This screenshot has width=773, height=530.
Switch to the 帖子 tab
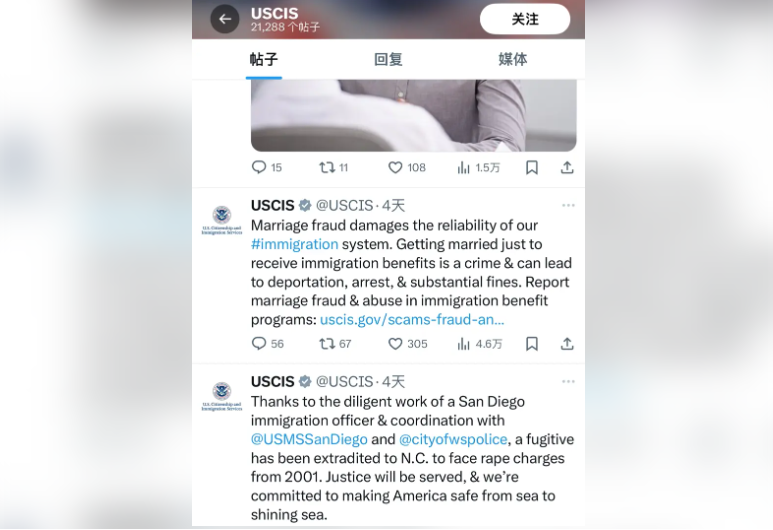264,59
